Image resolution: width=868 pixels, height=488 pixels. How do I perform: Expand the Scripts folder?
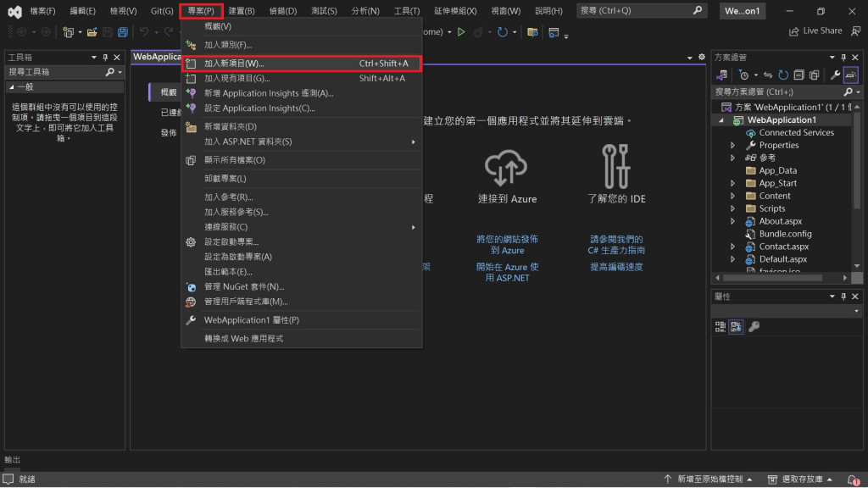pyautogui.click(x=733, y=208)
